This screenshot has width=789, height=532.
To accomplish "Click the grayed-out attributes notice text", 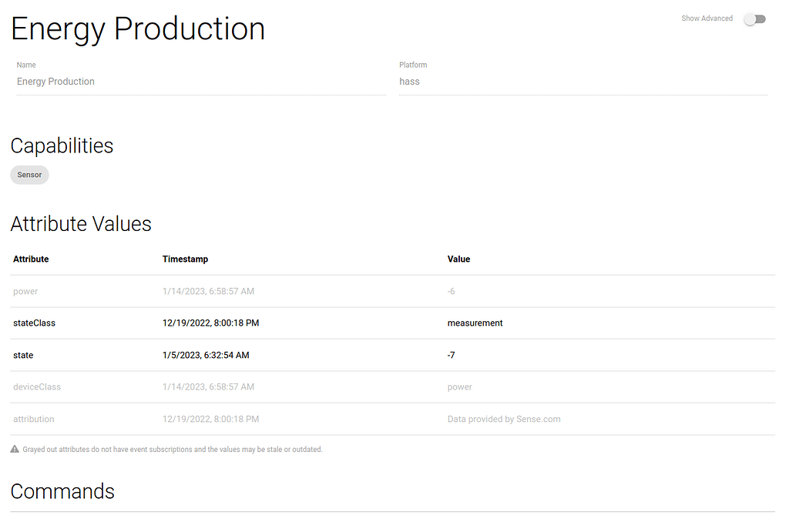I will pyautogui.click(x=171, y=449).
